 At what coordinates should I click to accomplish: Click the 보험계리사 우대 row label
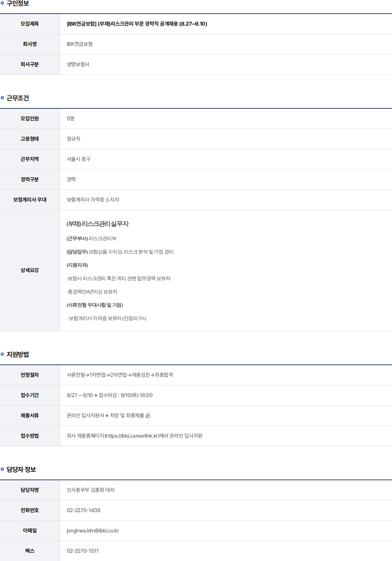pyautogui.click(x=30, y=200)
